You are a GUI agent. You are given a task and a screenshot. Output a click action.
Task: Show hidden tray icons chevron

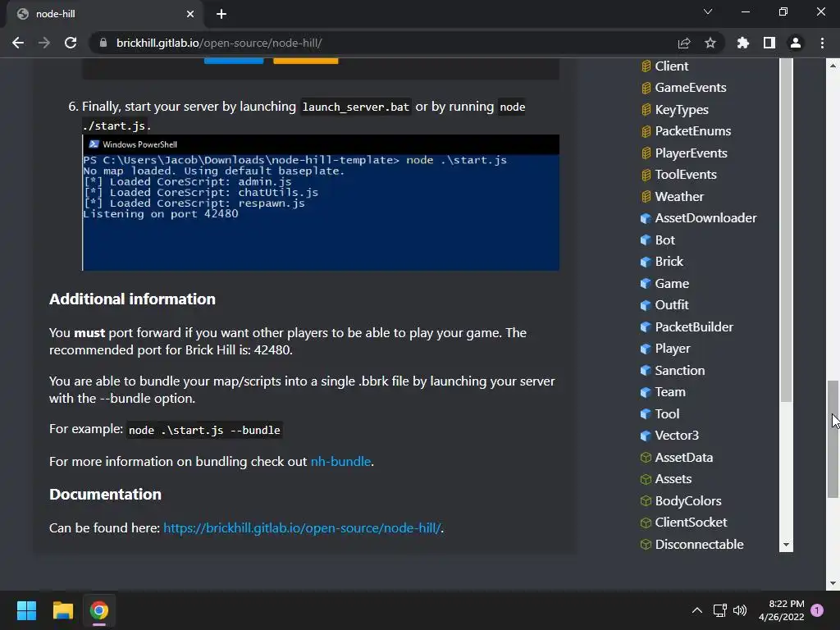click(x=697, y=610)
